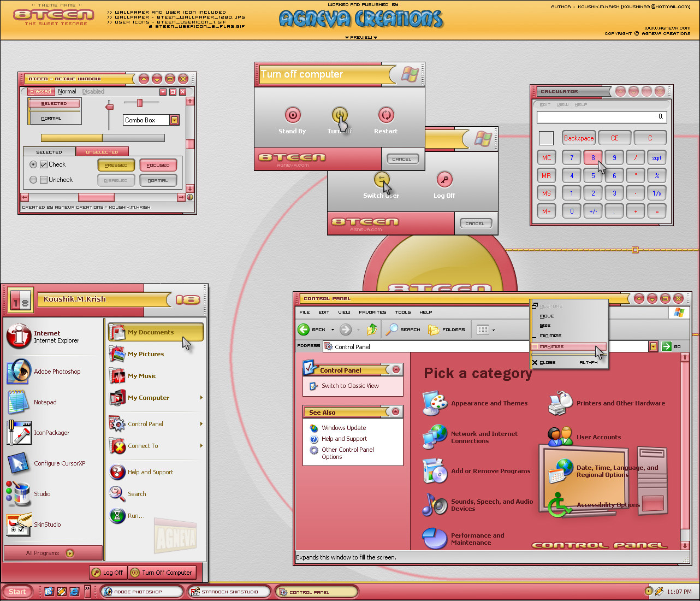700x601 pixels.
Task: Switch to the Unselected tab
Action: [x=102, y=152]
